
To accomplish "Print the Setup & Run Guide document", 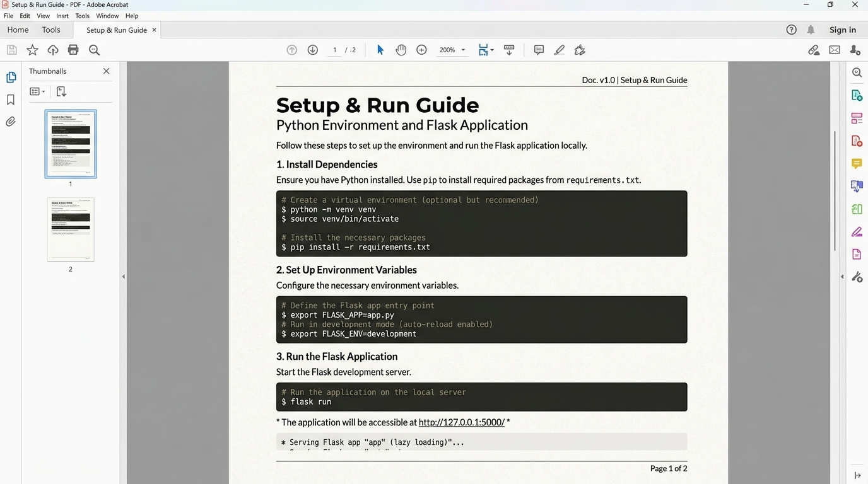I will pos(73,50).
